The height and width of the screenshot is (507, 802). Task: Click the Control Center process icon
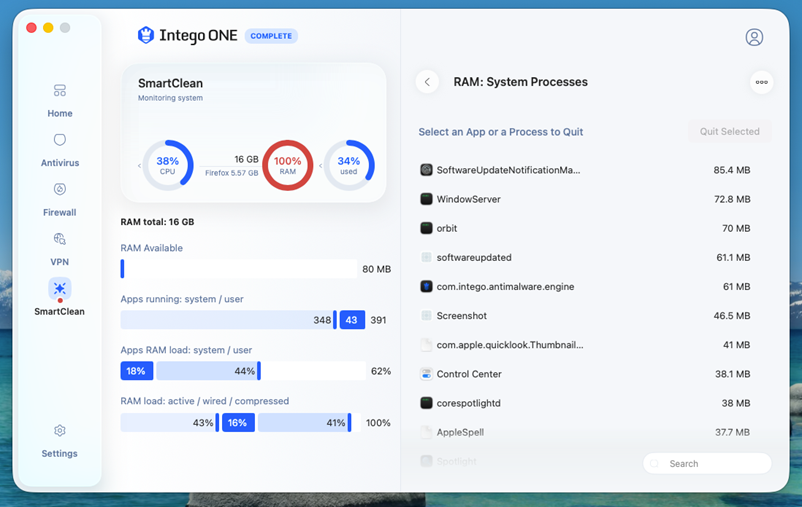point(426,374)
